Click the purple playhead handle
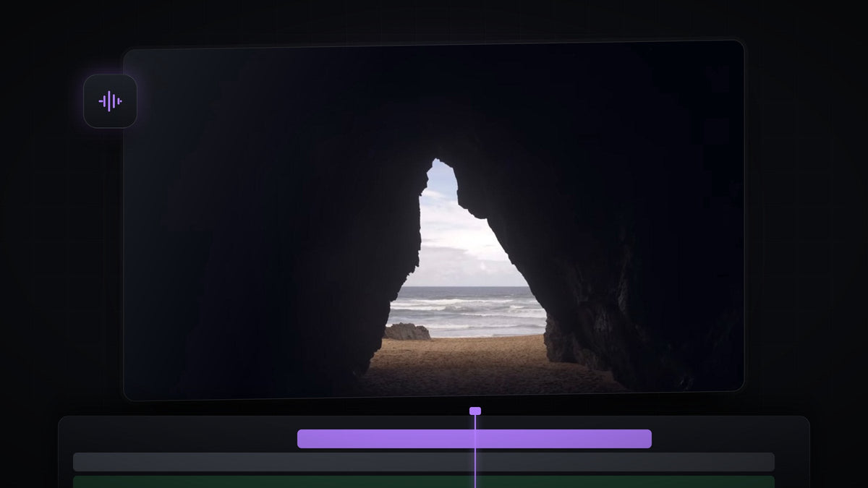Image resolution: width=868 pixels, height=488 pixels. [x=475, y=411]
